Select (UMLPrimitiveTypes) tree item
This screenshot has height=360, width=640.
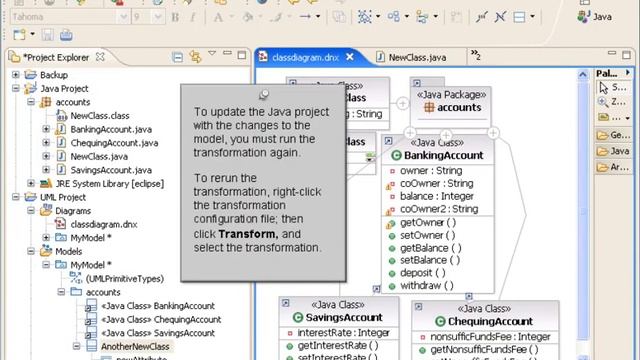click(x=124, y=278)
